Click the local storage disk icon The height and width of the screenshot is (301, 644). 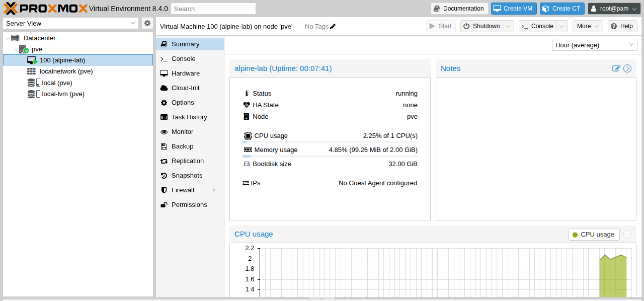click(x=34, y=83)
